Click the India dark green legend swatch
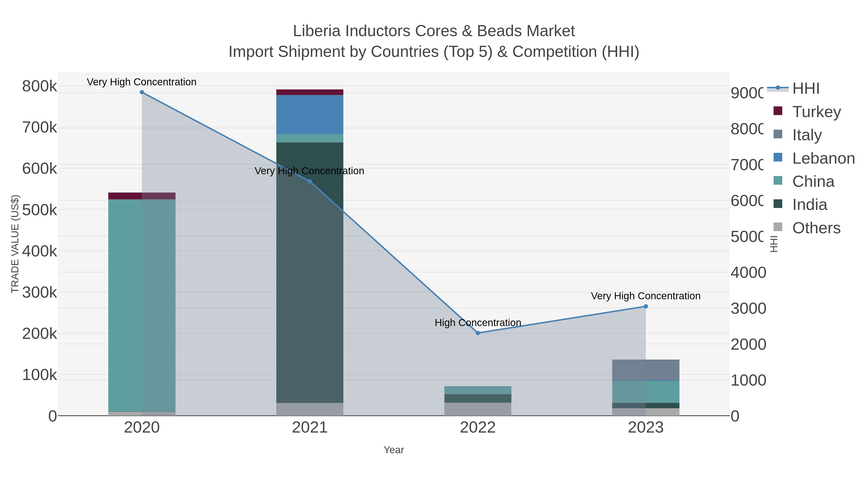This screenshot has width=868, height=488. (x=778, y=204)
